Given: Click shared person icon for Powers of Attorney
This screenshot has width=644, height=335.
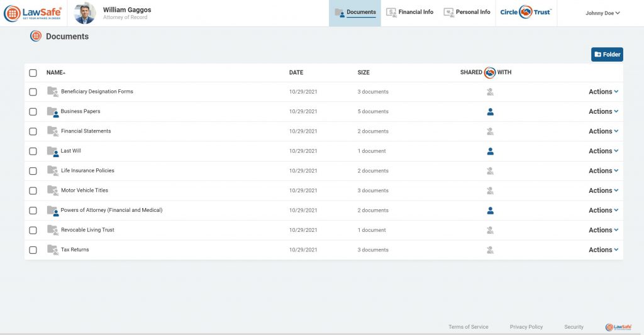Looking at the screenshot, I should pyautogui.click(x=490, y=210).
